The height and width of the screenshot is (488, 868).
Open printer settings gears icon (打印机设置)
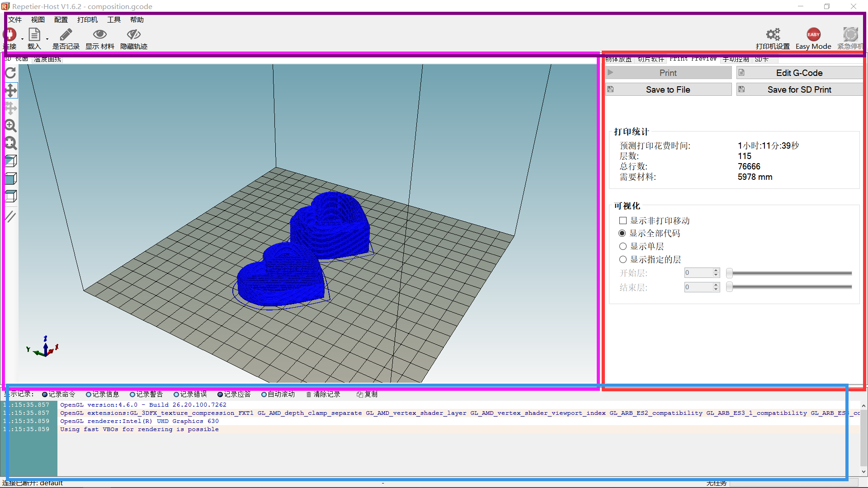click(x=773, y=35)
